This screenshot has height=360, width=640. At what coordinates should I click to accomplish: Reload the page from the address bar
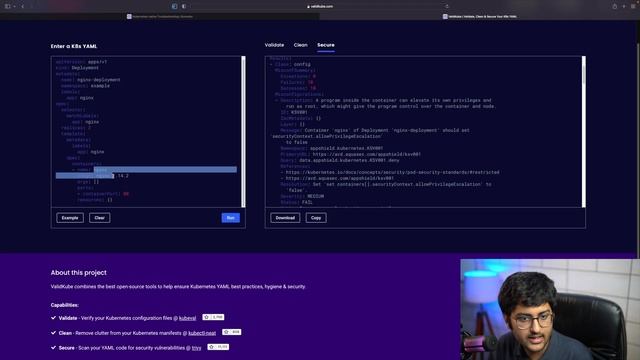447,7
